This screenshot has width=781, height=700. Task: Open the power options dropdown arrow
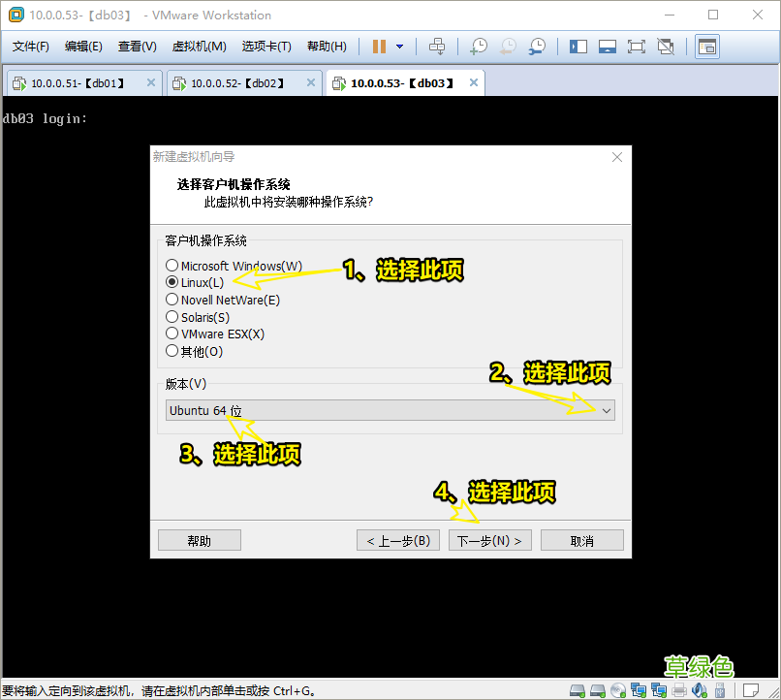(399, 47)
